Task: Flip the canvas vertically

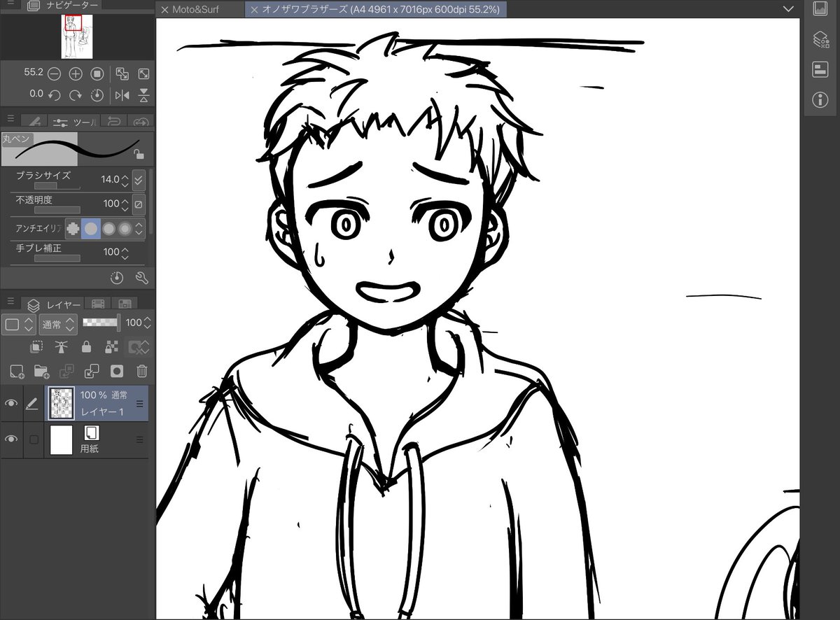Action: pos(143,94)
